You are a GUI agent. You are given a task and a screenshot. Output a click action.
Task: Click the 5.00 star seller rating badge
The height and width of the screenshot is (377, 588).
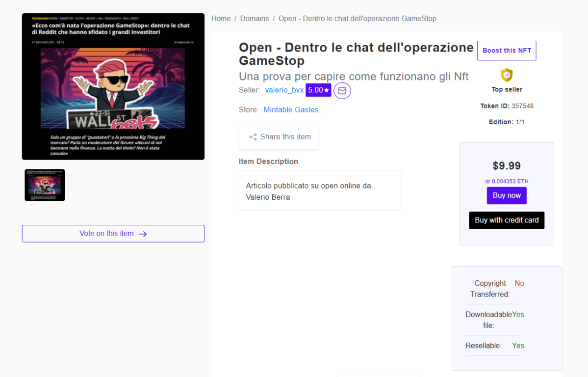click(318, 90)
